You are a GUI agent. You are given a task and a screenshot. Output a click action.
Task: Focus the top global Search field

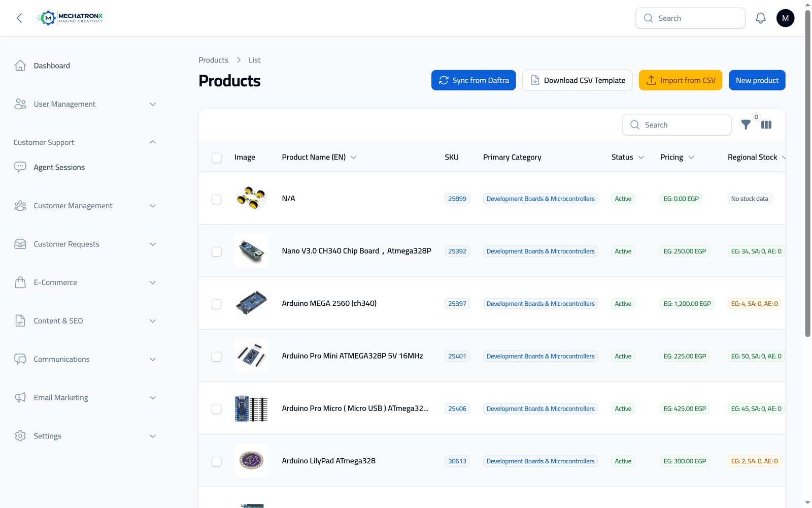pos(690,18)
